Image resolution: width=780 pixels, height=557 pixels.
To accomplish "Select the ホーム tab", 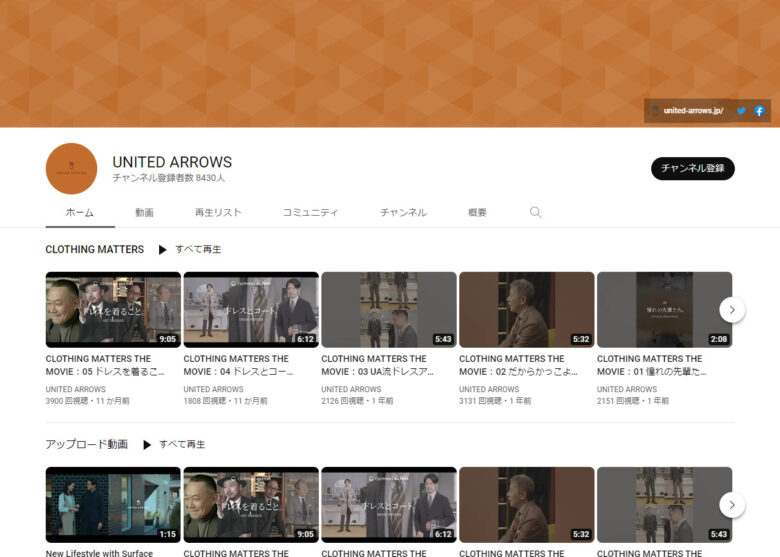I will click(x=80, y=213).
